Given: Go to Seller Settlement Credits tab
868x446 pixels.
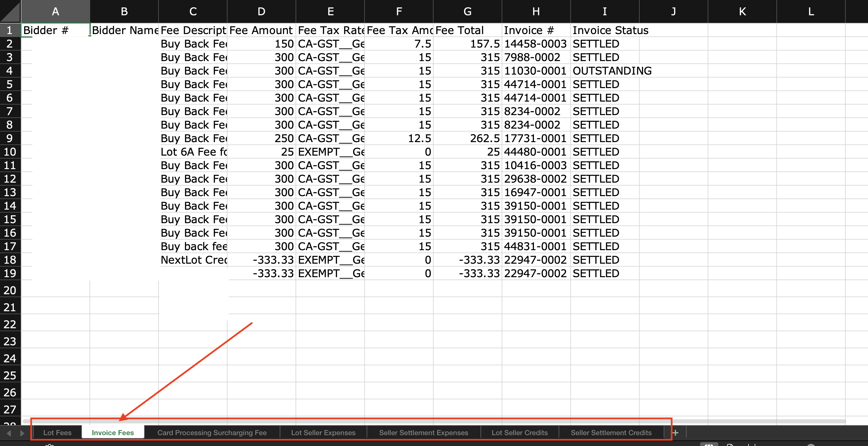Looking at the screenshot, I should pos(611,432).
